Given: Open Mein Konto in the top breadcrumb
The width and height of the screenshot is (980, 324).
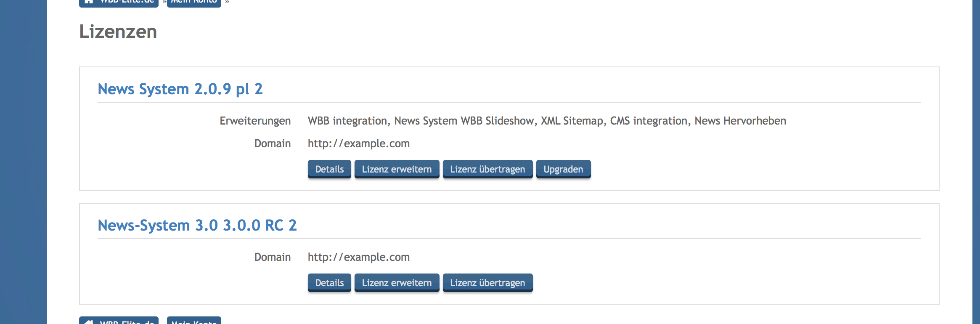Looking at the screenshot, I should tap(194, 2).
